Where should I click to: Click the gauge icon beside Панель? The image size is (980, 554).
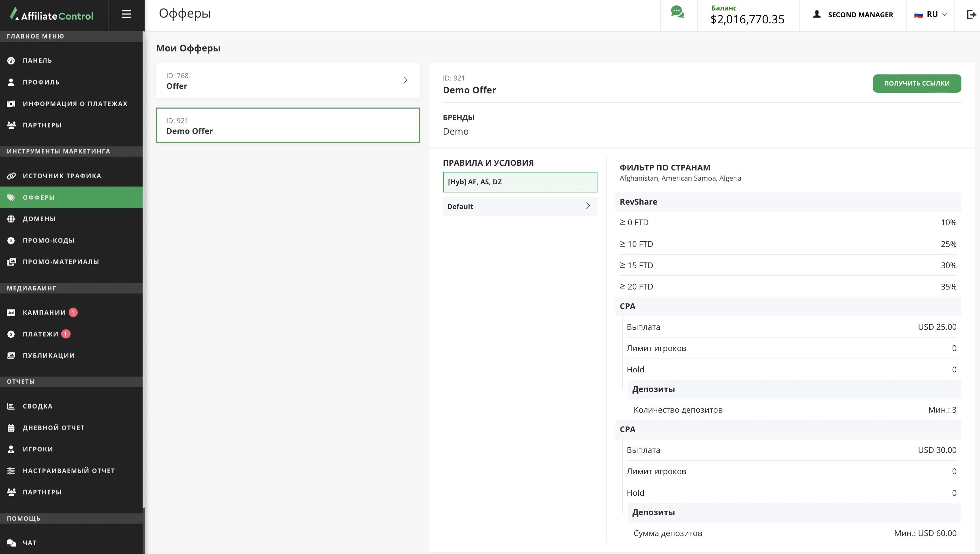pos(11,61)
